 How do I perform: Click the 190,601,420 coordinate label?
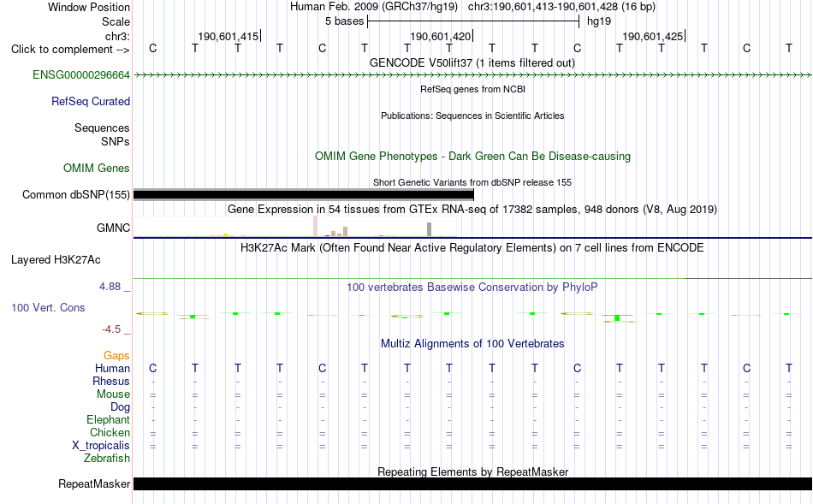point(440,37)
